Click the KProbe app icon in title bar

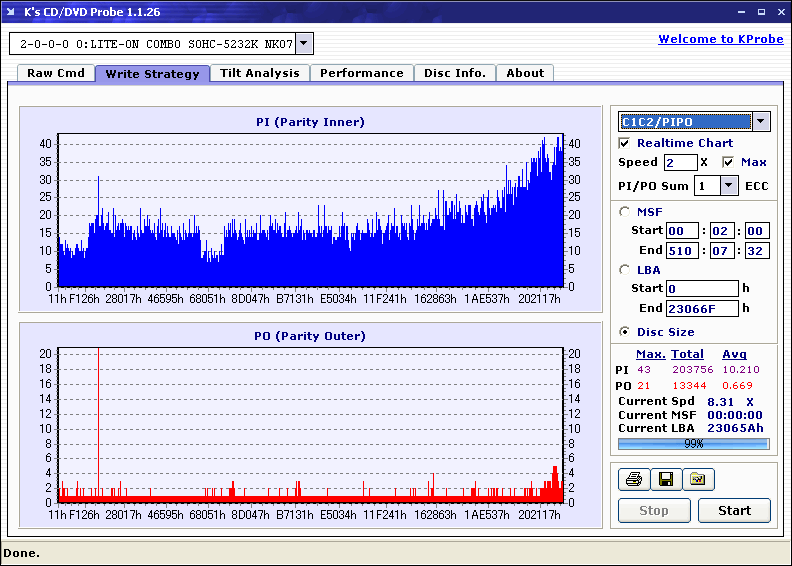pyautogui.click(x=12, y=12)
